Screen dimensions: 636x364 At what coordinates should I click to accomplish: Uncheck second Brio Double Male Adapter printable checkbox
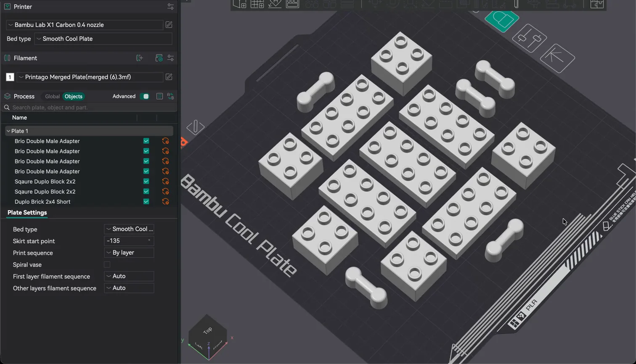[146, 151]
